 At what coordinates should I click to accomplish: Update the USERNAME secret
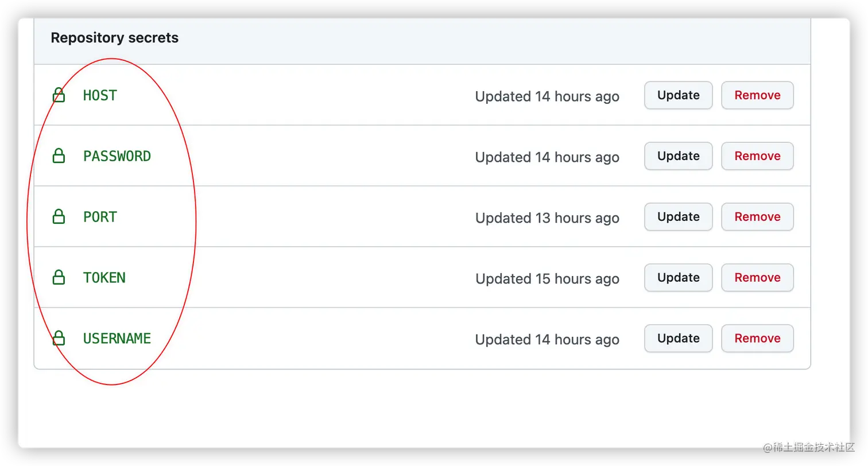[679, 339]
